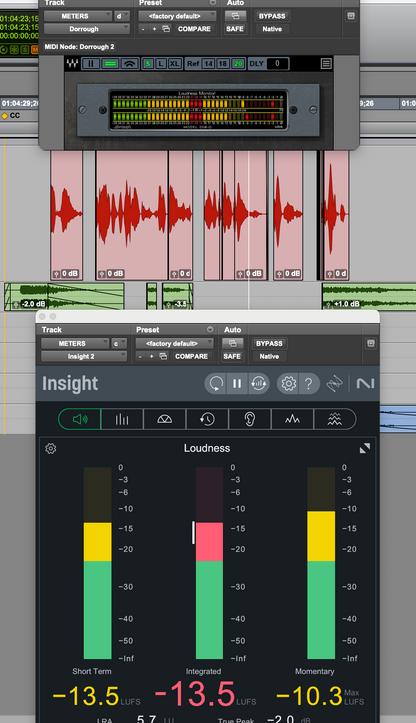Reset Insight meters with circular arrow

[x=216, y=384]
